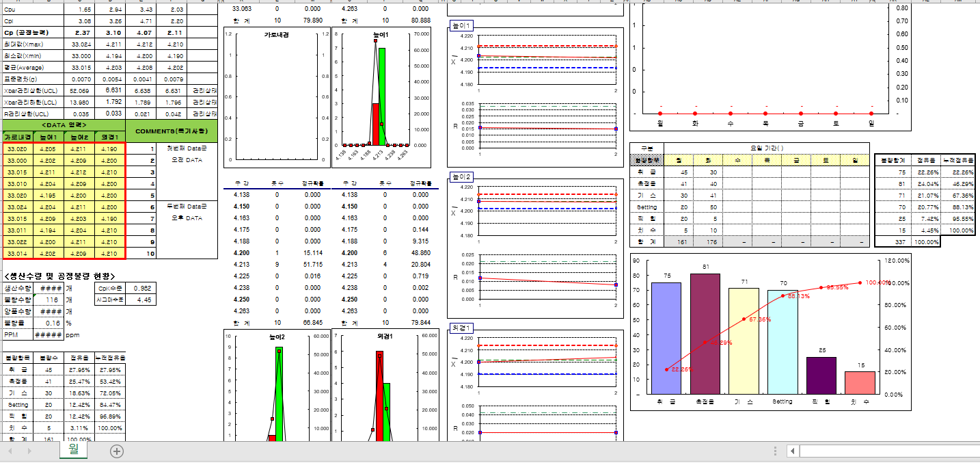Click the next sheet navigation arrow
The width and height of the screenshot is (980, 463).
(29, 451)
